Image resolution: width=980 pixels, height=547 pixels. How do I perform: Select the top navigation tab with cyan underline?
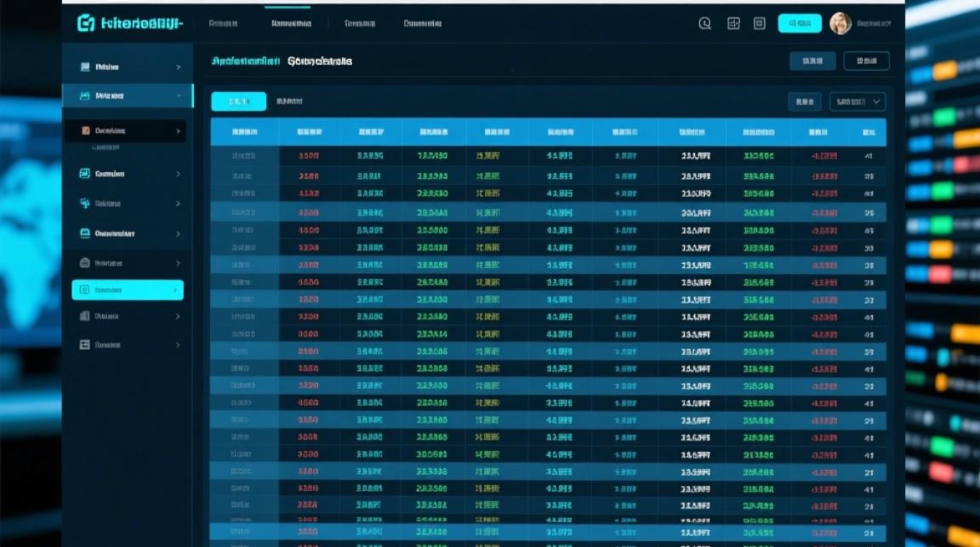point(291,23)
